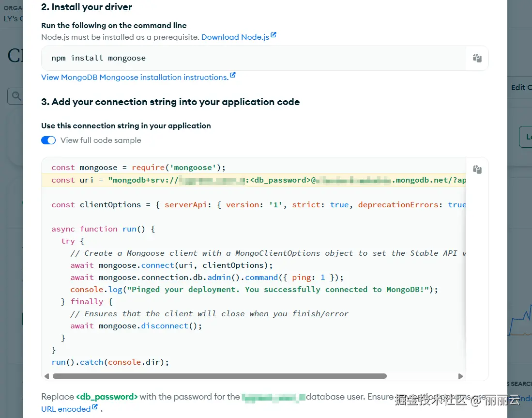Click the run().catch(console.dir) line
The image size is (532, 418).
(110, 362)
